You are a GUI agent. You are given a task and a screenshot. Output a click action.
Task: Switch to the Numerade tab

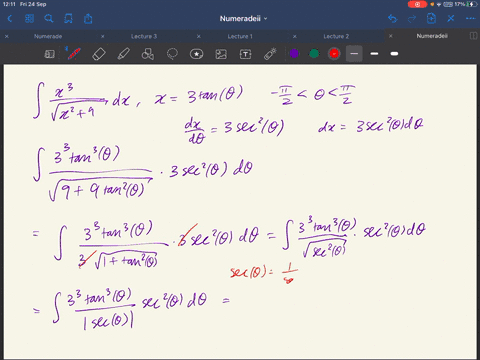[x=48, y=36]
